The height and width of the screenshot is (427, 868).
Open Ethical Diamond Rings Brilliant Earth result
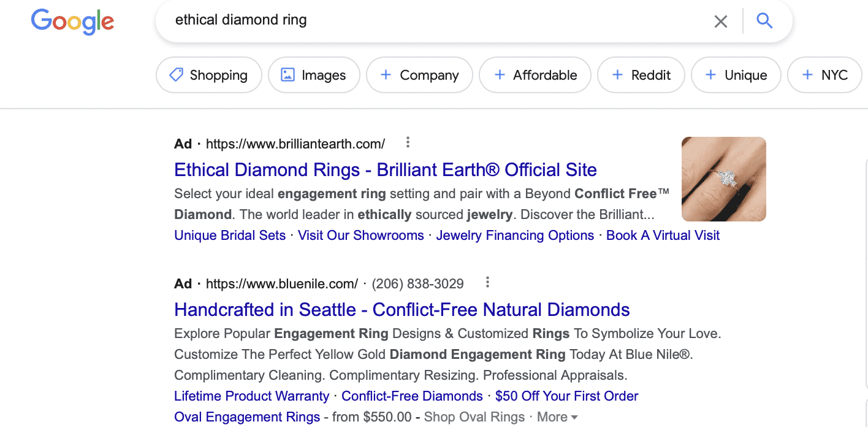(386, 170)
